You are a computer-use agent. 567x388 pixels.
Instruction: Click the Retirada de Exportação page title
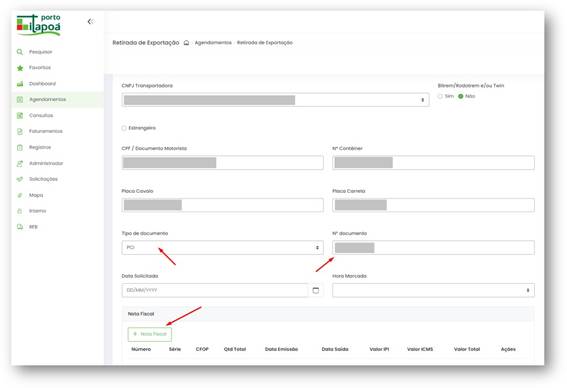[146, 43]
